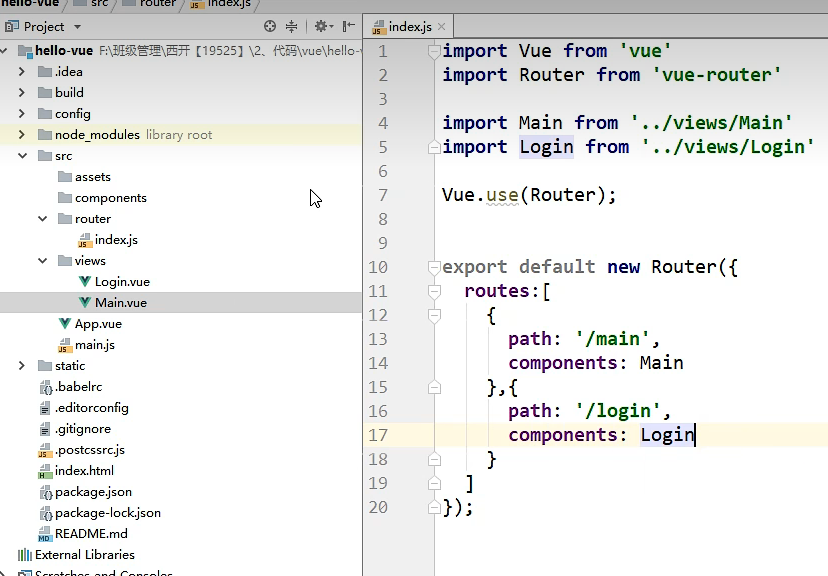Screen dimensions: 828x576
Task: Hide the Project tool window
Action: pyautogui.click(x=349, y=26)
